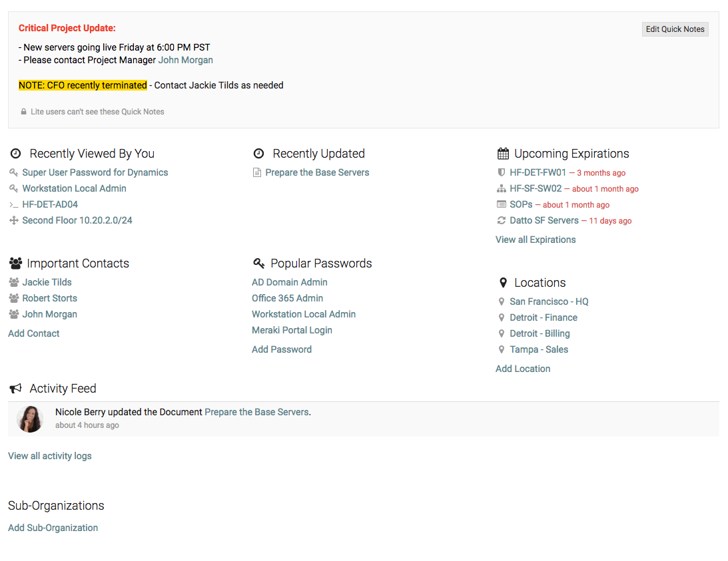Click John Morgan in the Quick Notes
The image size is (728, 561).
[185, 60]
